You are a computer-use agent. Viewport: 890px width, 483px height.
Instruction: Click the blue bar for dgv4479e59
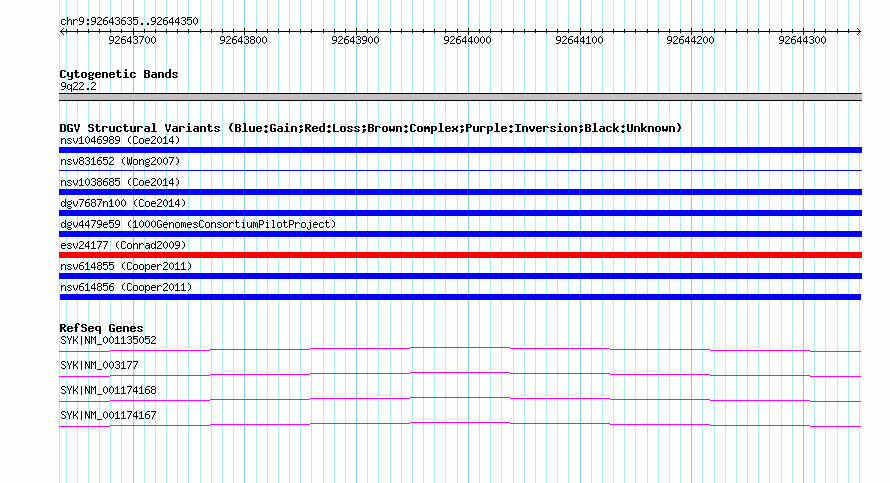click(x=460, y=234)
